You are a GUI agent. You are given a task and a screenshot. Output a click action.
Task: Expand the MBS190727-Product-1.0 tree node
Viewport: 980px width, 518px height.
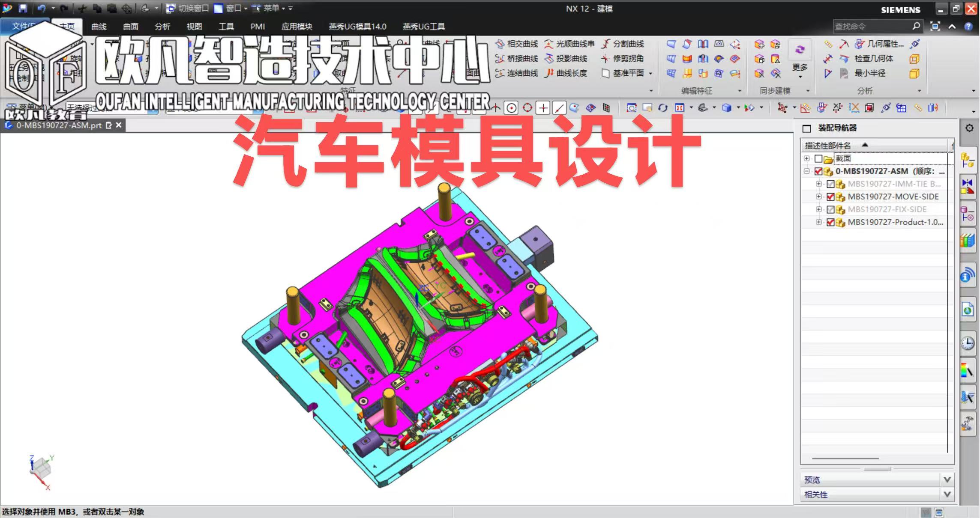(818, 222)
